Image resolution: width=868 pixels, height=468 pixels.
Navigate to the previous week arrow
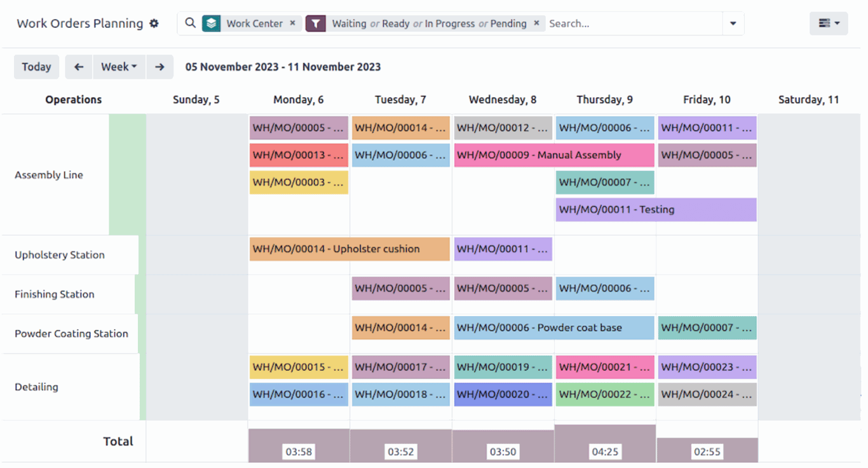pos(78,66)
